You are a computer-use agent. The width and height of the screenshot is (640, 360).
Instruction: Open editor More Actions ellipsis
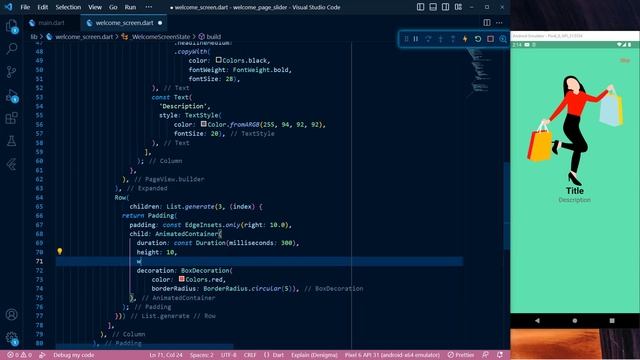[499, 23]
